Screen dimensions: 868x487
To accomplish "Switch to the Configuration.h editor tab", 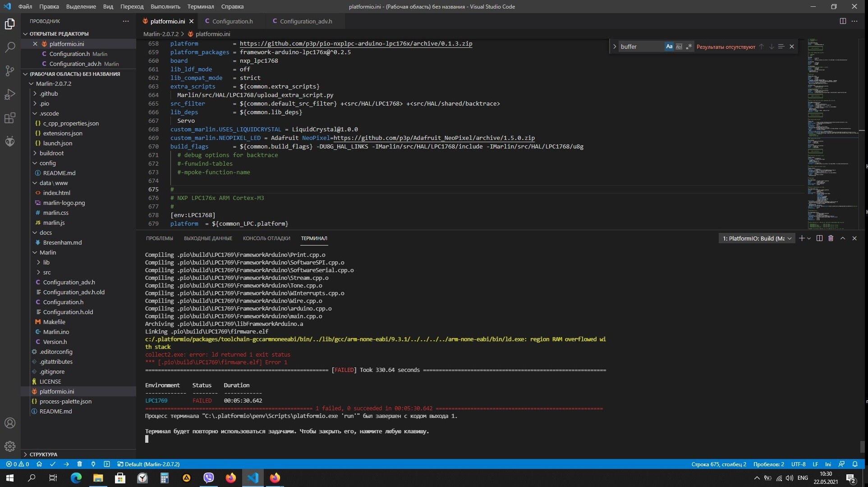I will [x=232, y=21].
